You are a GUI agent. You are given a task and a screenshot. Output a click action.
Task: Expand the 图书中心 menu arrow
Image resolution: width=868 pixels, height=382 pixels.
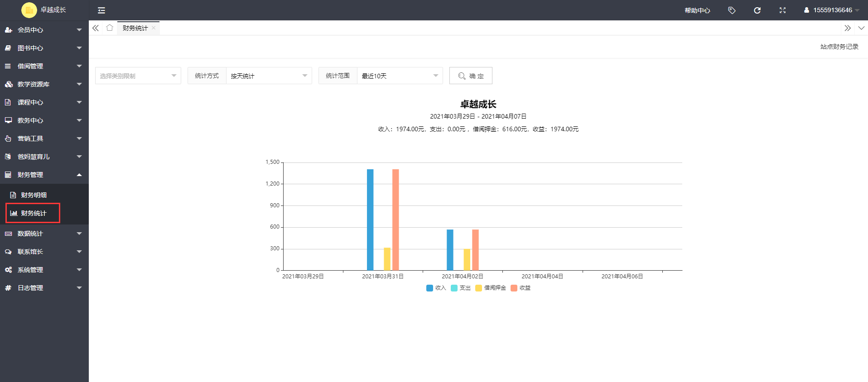click(x=79, y=48)
